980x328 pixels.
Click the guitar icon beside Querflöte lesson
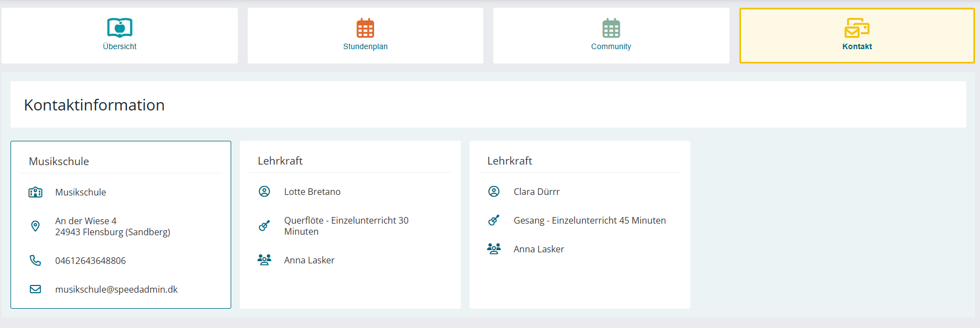[264, 226]
